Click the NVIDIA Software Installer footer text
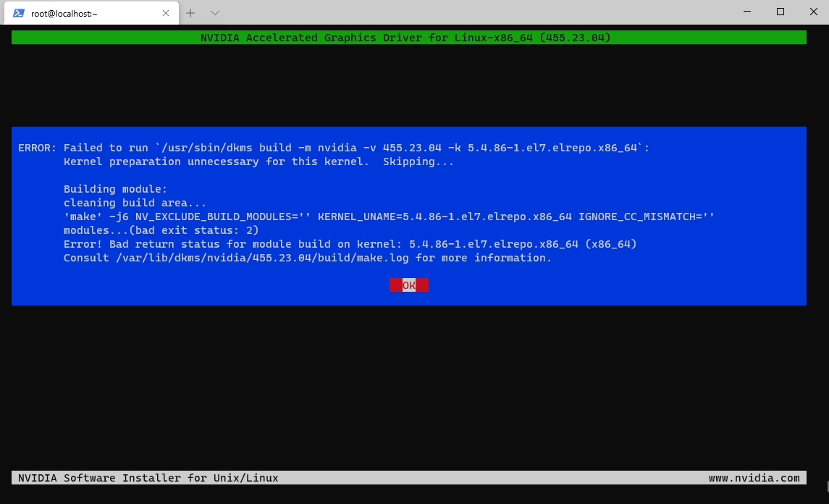 coord(148,478)
